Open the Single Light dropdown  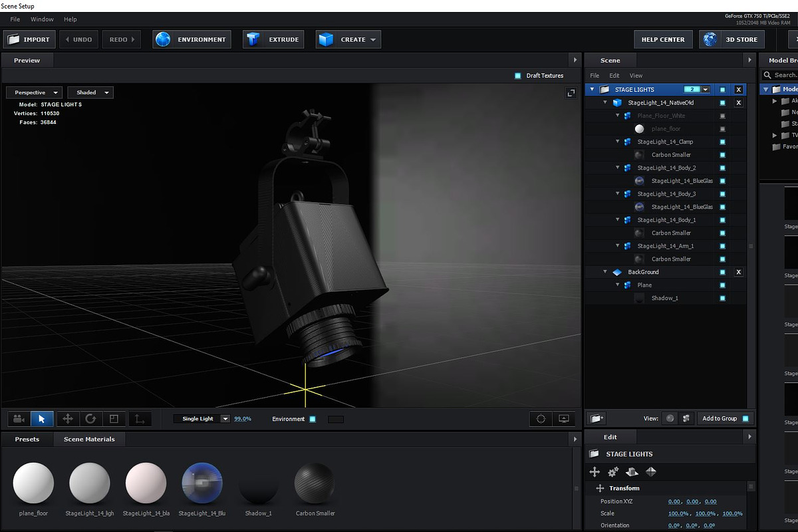pyautogui.click(x=202, y=419)
